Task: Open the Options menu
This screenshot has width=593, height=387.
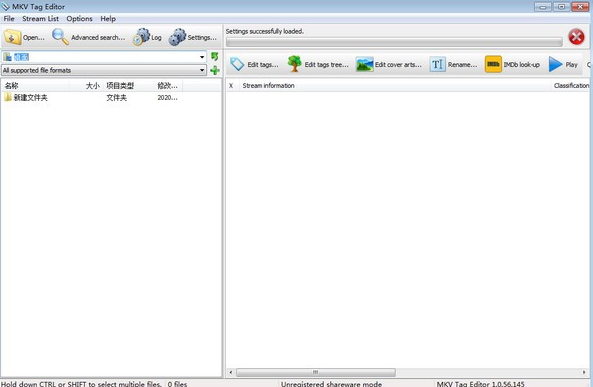Action: click(x=79, y=19)
